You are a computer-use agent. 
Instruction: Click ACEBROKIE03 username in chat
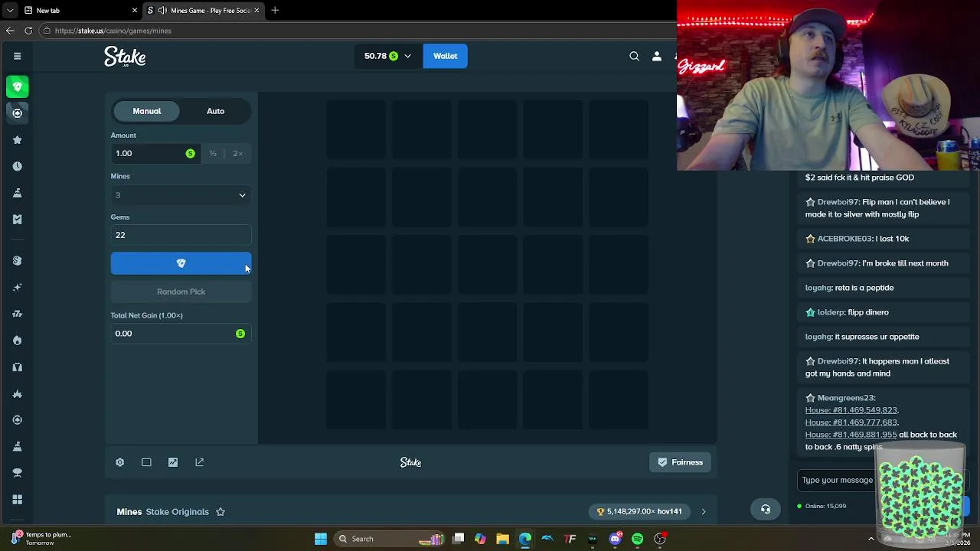click(x=844, y=239)
